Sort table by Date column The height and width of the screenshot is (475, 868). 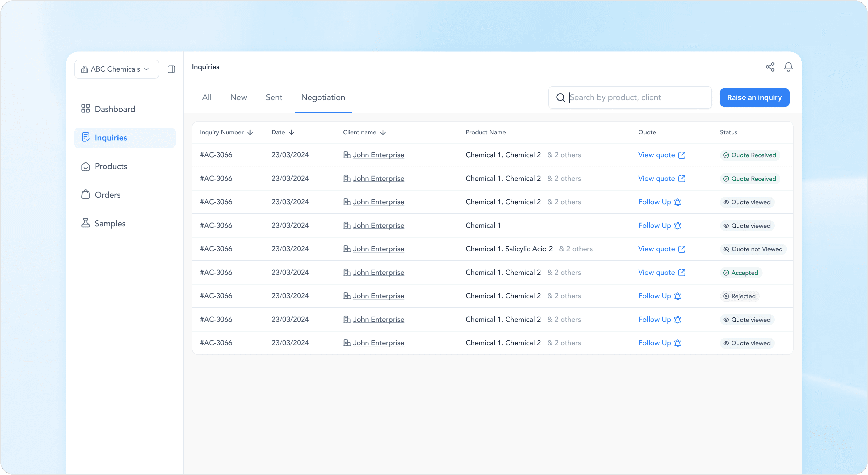pos(291,132)
